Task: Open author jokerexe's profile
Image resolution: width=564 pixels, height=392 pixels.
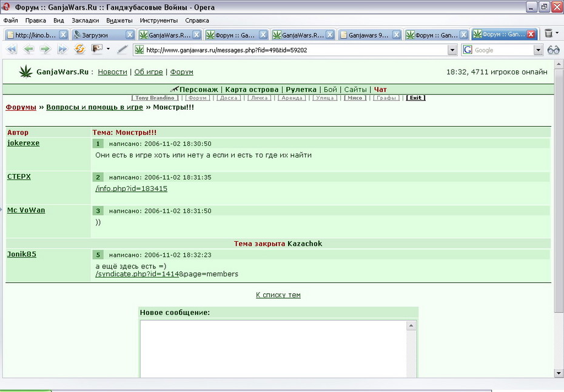Action: [x=24, y=143]
